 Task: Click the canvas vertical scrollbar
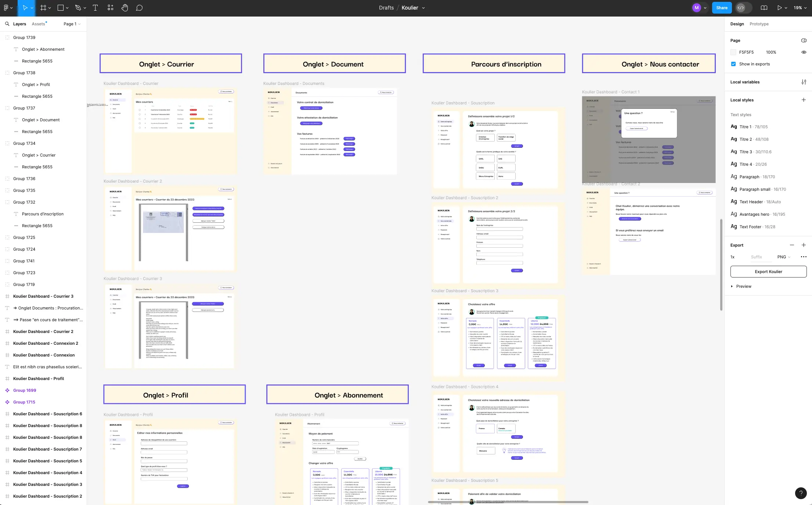click(721, 265)
